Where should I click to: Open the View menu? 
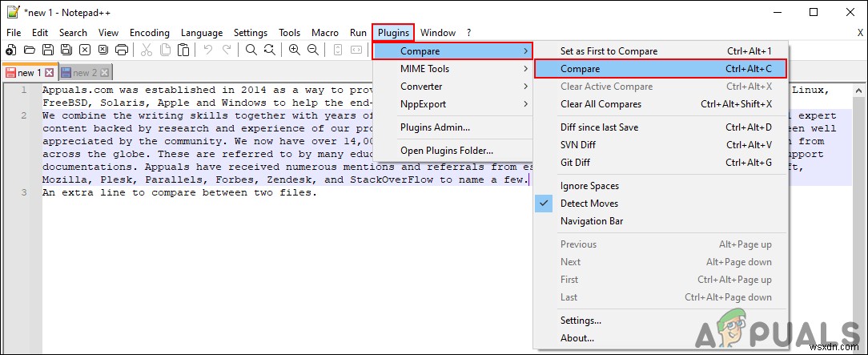point(109,33)
